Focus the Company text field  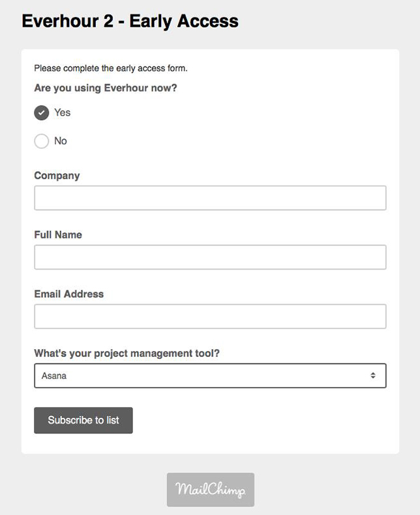210,198
